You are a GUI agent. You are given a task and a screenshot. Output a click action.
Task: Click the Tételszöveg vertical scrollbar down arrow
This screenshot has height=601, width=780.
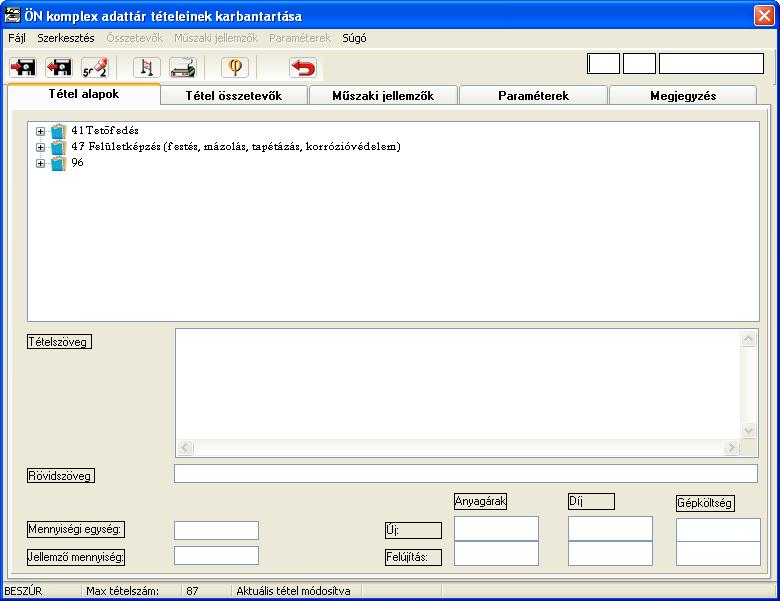click(748, 430)
